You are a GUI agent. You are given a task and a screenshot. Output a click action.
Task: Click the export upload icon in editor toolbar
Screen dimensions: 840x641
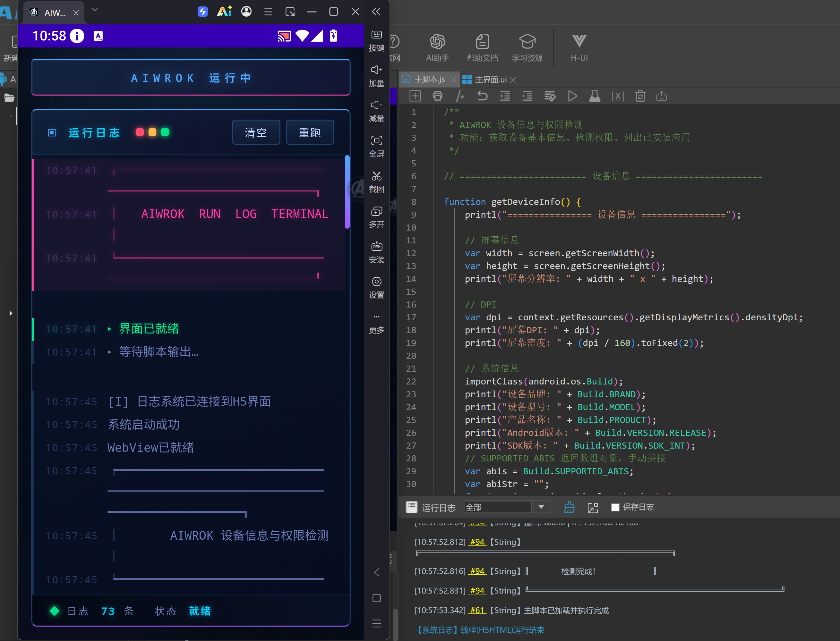tap(662, 96)
